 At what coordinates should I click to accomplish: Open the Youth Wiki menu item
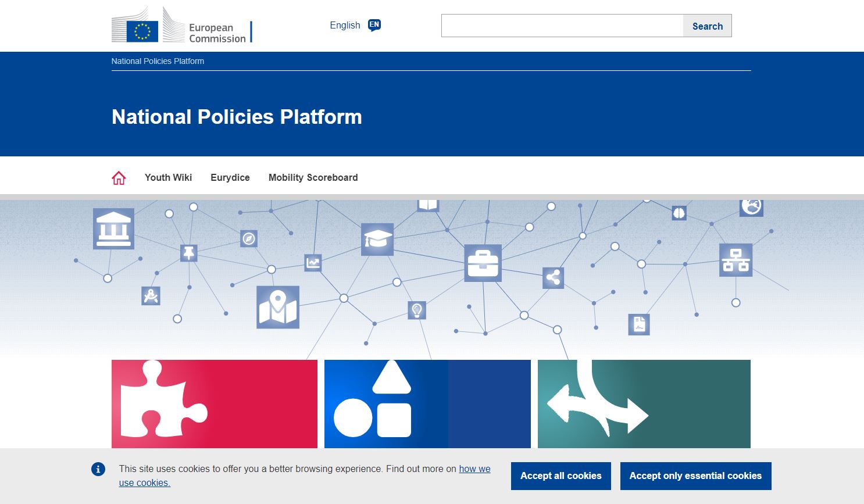(168, 178)
